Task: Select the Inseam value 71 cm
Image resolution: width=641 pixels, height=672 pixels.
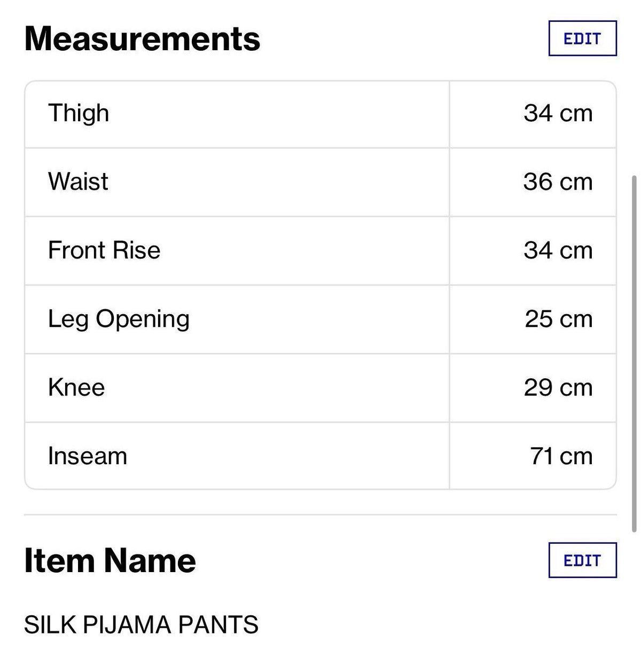Action: (561, 456)
